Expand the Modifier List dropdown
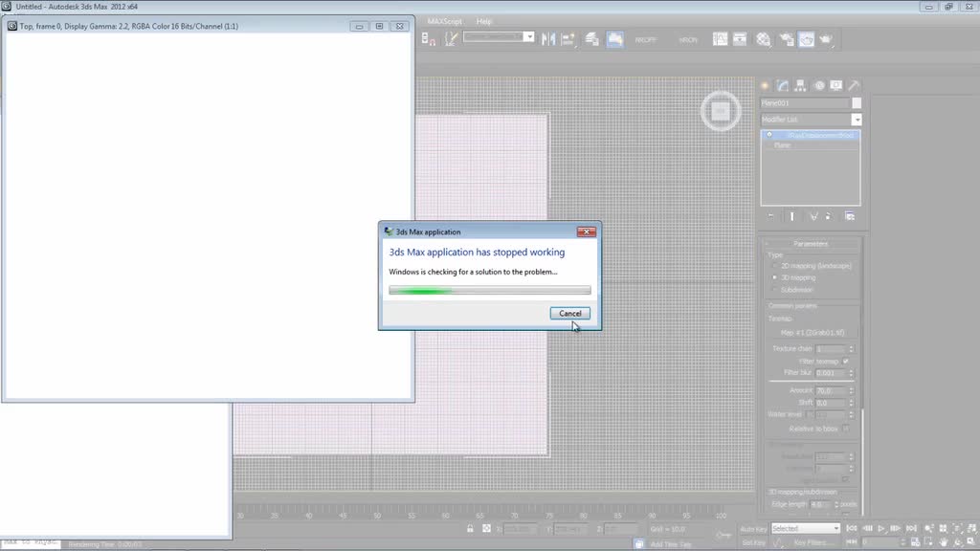 pyautogui.click(x=857, y=120)
